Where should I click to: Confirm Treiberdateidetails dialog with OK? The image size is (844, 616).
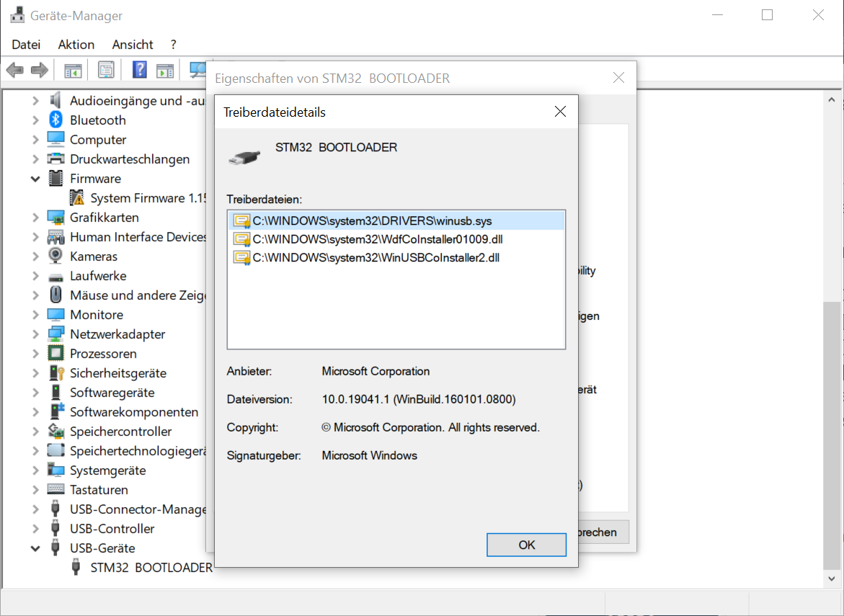526,545
